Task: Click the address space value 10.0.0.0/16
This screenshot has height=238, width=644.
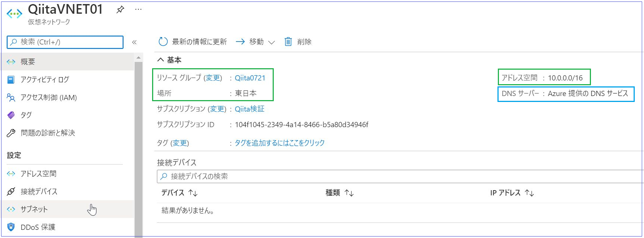Action: [565, 78]
